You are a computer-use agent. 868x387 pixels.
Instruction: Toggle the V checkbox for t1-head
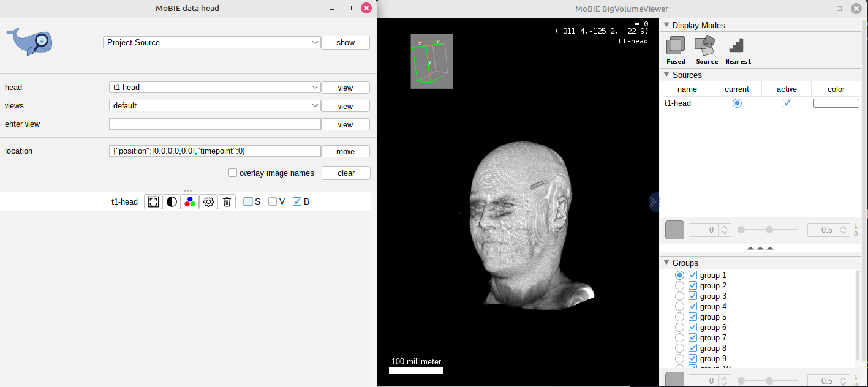273,201
